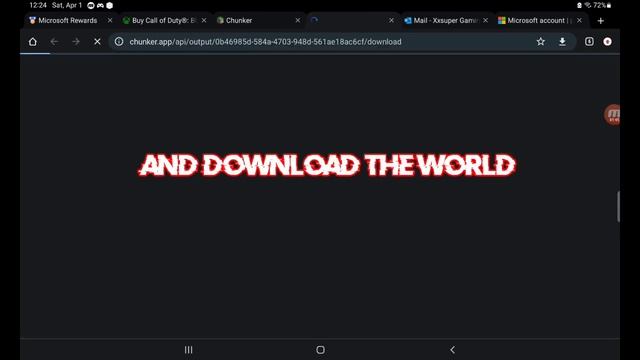This screenshot has width=640, height=360.
Task: Click the download icon in address bar
Action: click(x=562, y=42)
